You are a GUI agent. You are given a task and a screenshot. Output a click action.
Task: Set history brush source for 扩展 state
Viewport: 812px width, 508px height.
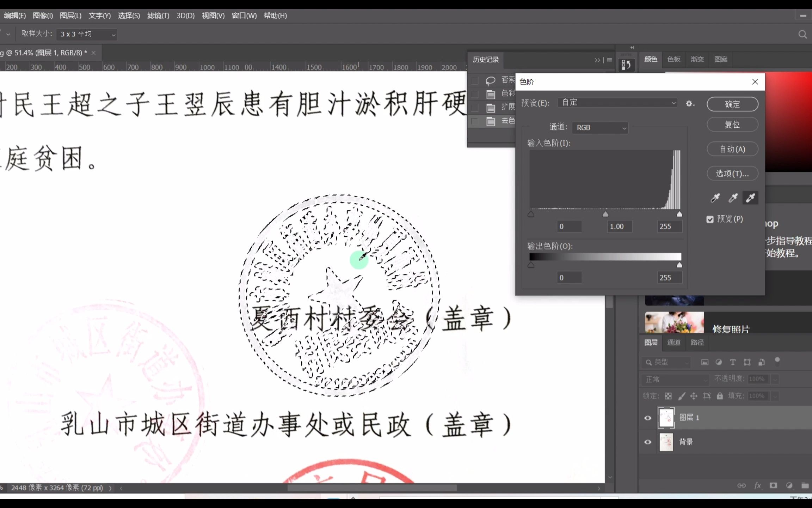coord(475,108)
